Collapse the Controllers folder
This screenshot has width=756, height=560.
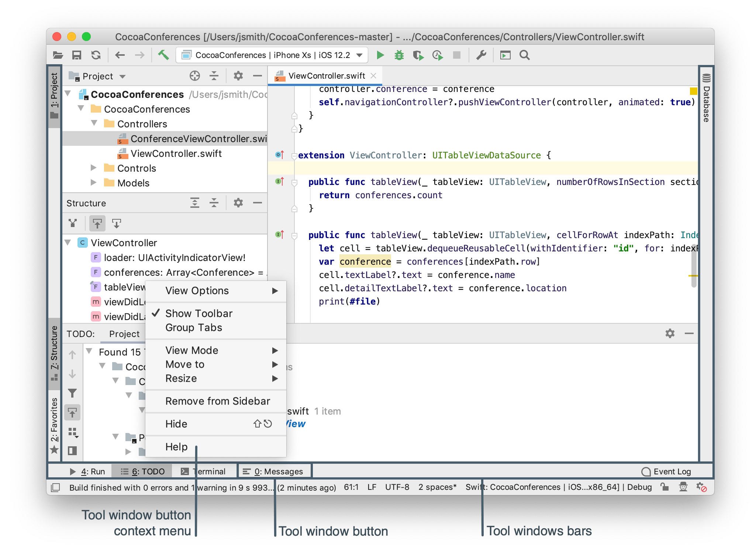(x=94, y=123)
